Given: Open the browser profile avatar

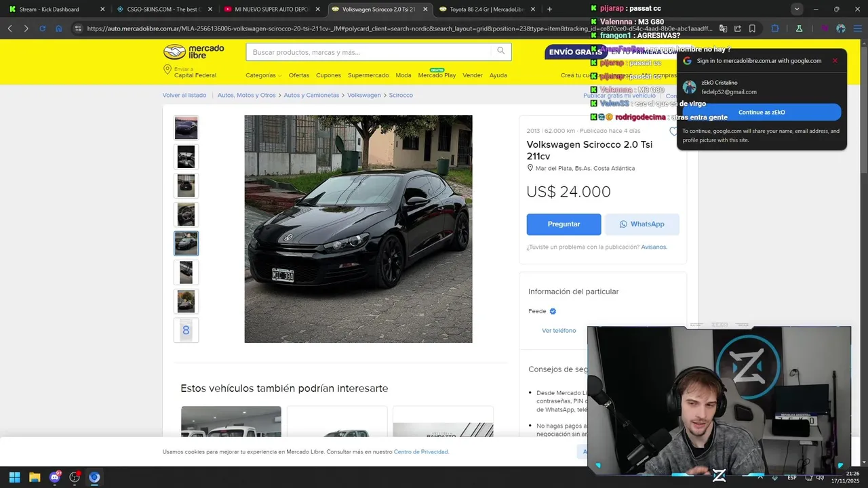Looking at the screenshot, I should [x=841, y=28].
